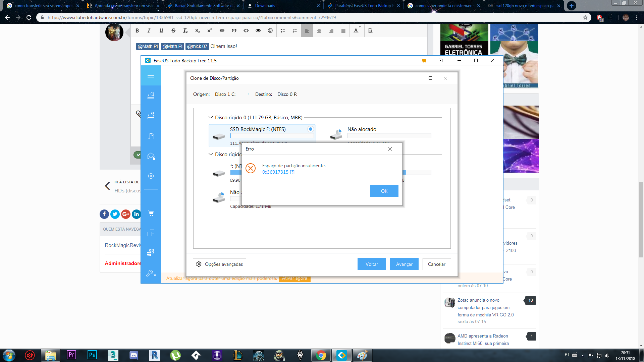Switch to Baixar Gratuitamente Software tab
Screen dimensions: 644x362
tap(204, 6)
